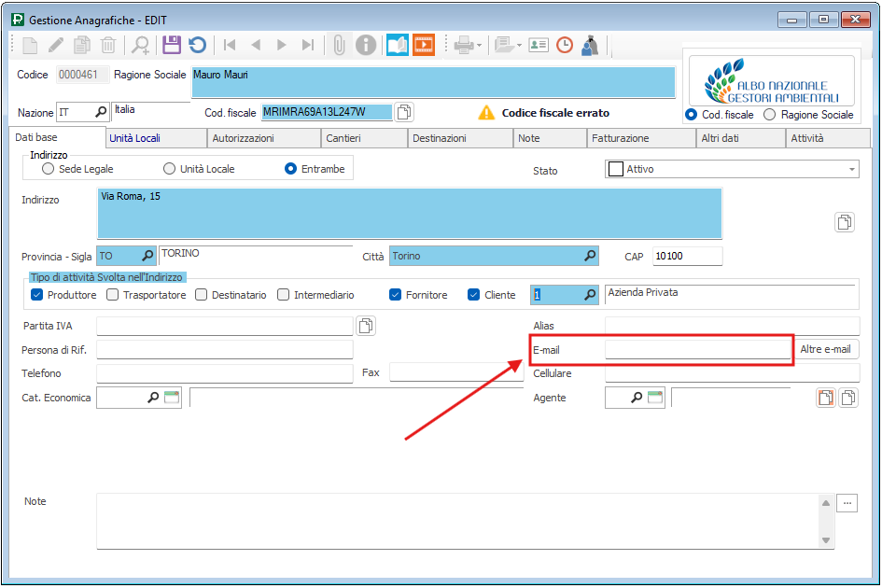
Task: Enable the Trasportatore checkbox
Action: (113, 295)
